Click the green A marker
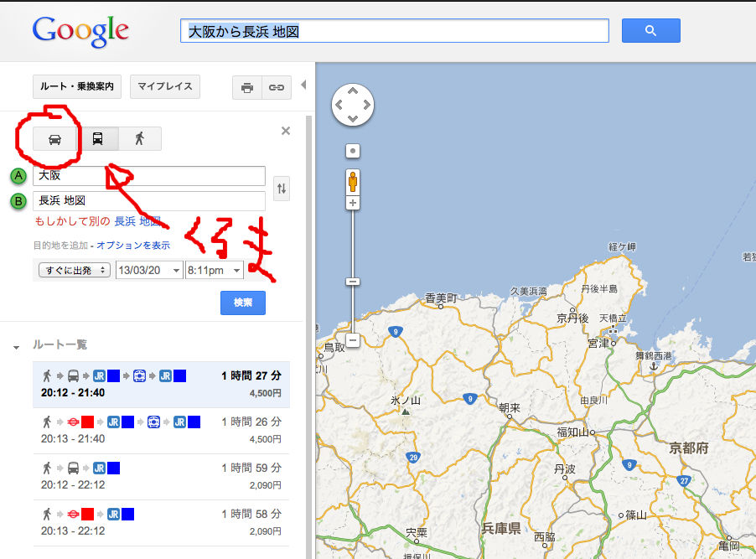 pos(18,176)
